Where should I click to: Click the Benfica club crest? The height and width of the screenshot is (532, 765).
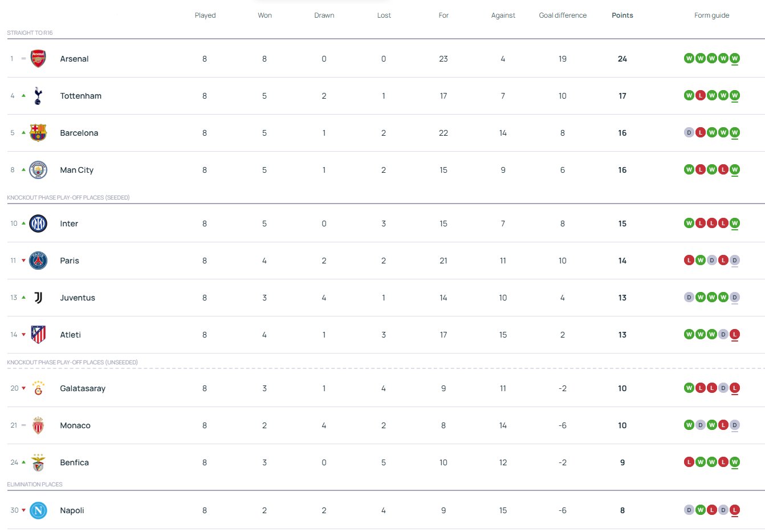38,462
